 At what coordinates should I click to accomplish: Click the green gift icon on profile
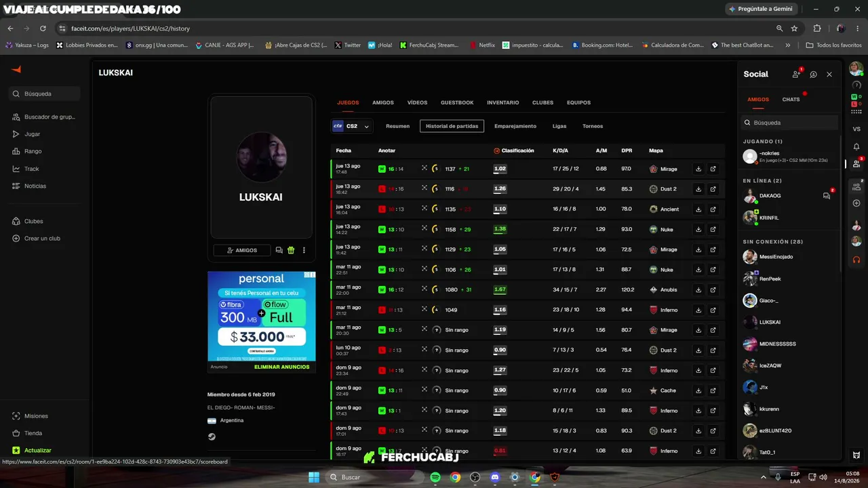[x=291, y=250]
